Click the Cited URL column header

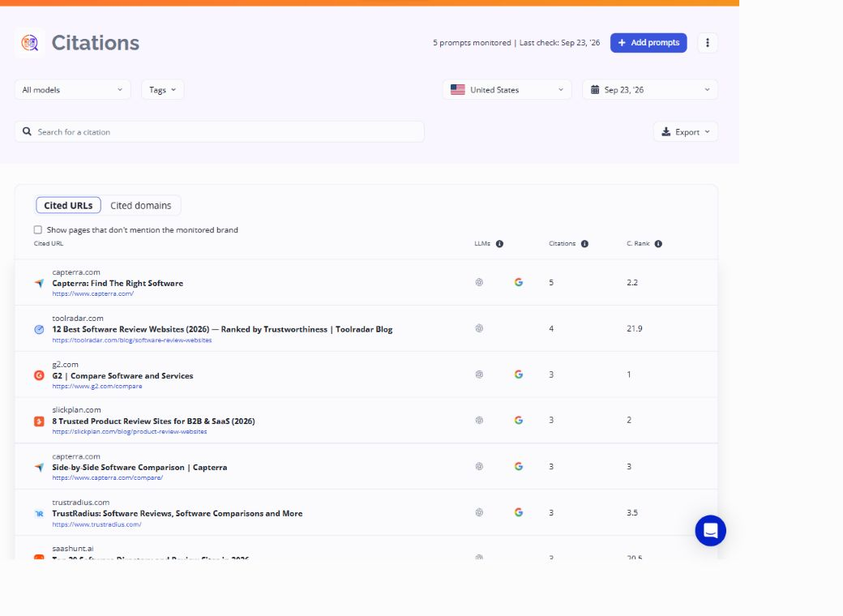pos(49,243)
